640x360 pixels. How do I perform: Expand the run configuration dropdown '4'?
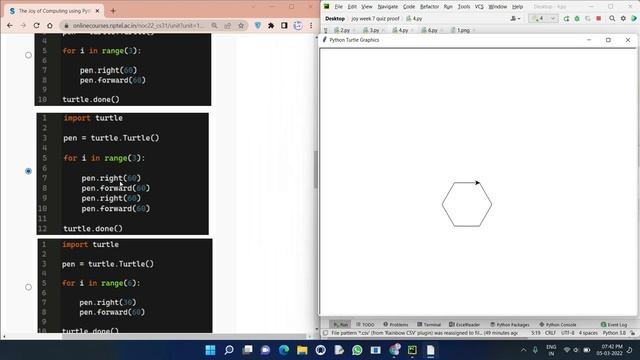tap(543, 18)
